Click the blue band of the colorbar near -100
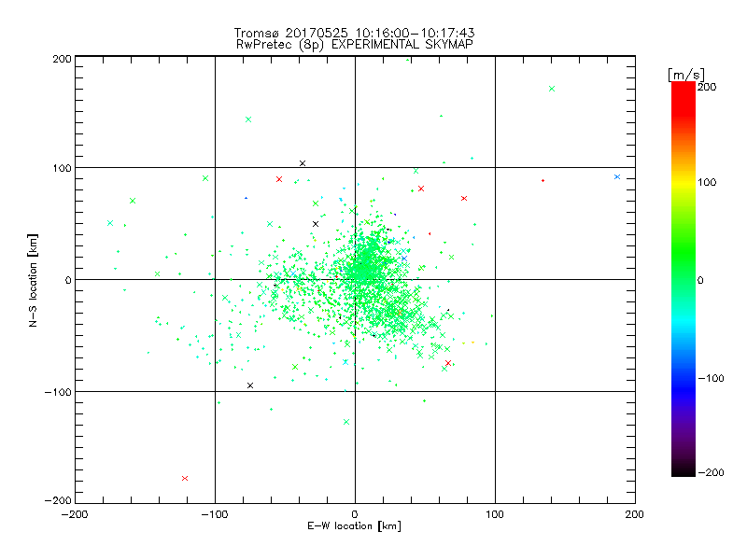This screenshot has height=560, width=747. (x=684, y=386)
